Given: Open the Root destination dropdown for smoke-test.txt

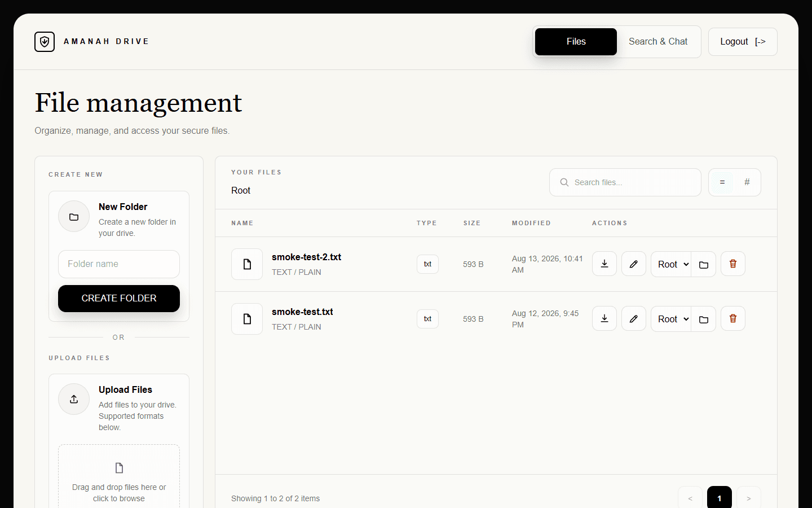Looking at the screenshot, I should click(671, 319).
